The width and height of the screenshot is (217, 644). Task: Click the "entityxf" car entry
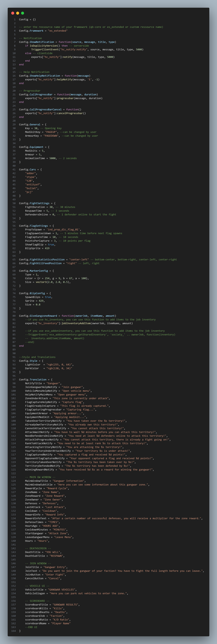pyautogui.click(x=33, y=185)
